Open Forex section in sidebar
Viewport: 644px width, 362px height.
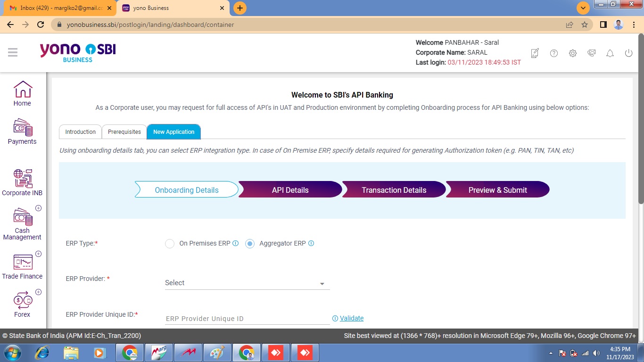click(x=22, y=305)
